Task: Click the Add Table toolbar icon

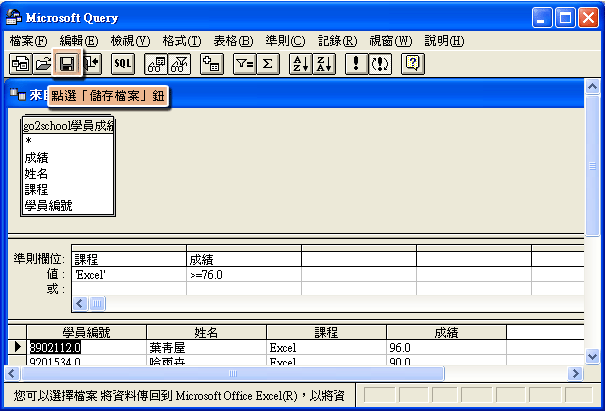Action: pos(211,64)
